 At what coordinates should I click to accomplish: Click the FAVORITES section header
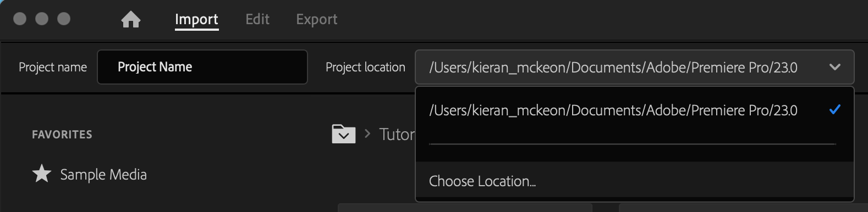click(x=62, y=135)
